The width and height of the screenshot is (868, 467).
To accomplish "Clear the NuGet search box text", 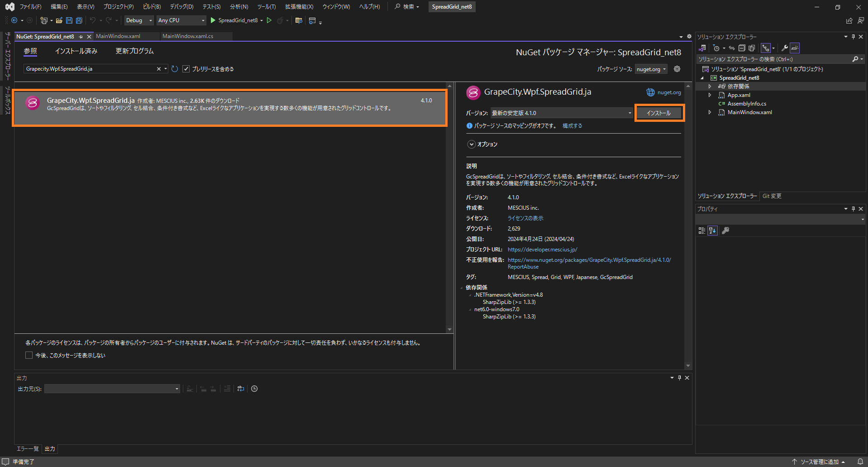I will 159,69.
